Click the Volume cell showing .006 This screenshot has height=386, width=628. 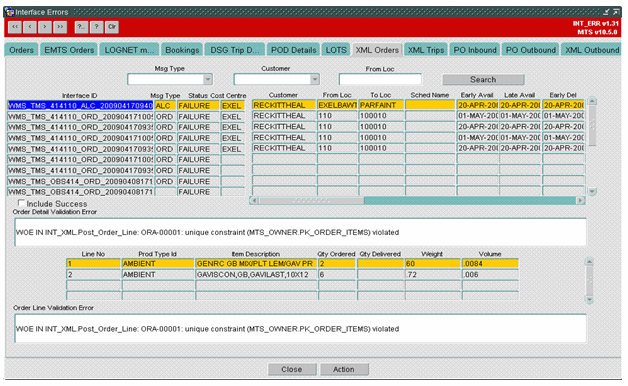click(490, 275)
